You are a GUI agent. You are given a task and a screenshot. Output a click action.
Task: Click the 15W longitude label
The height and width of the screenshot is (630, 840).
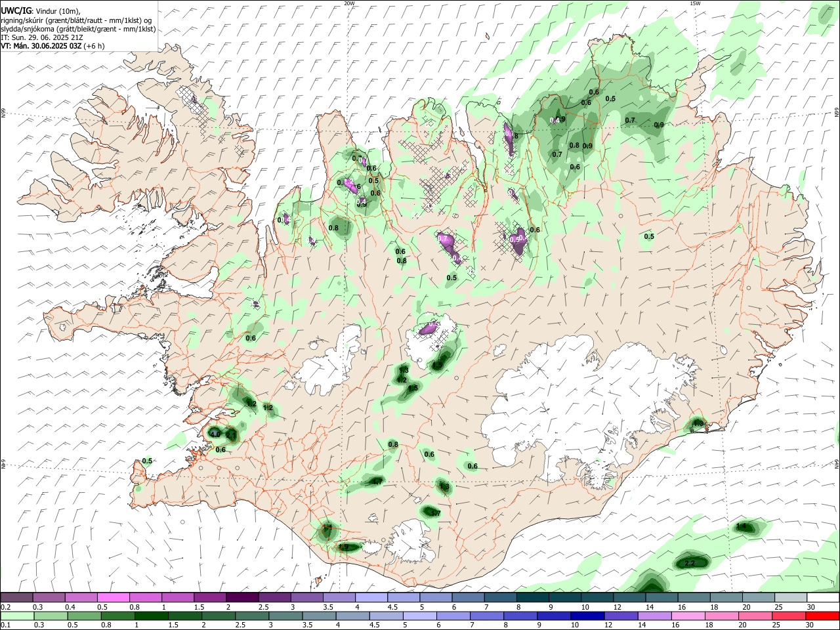(695, 3)
